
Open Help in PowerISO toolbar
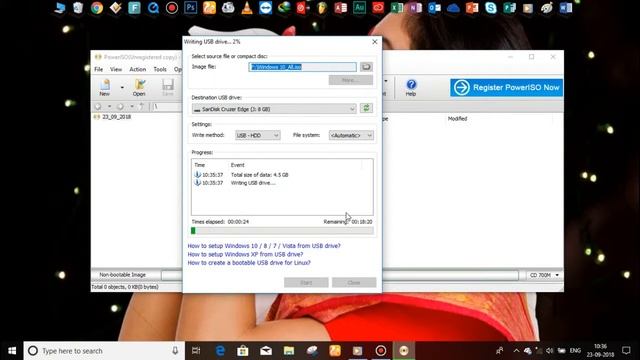(x=411, y=87)
